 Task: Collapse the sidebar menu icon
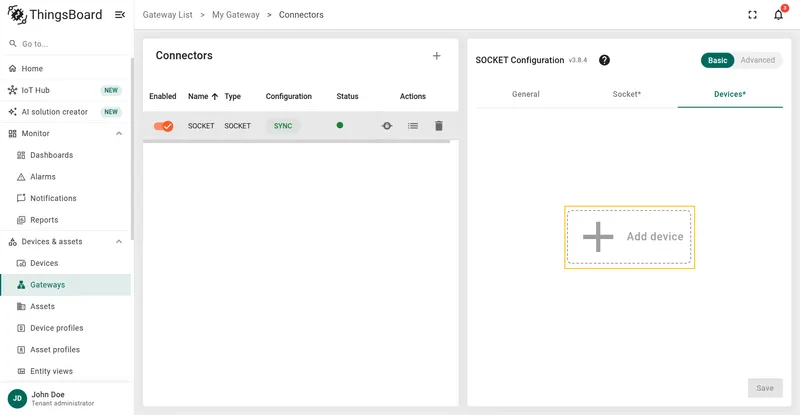coord(120,15)
